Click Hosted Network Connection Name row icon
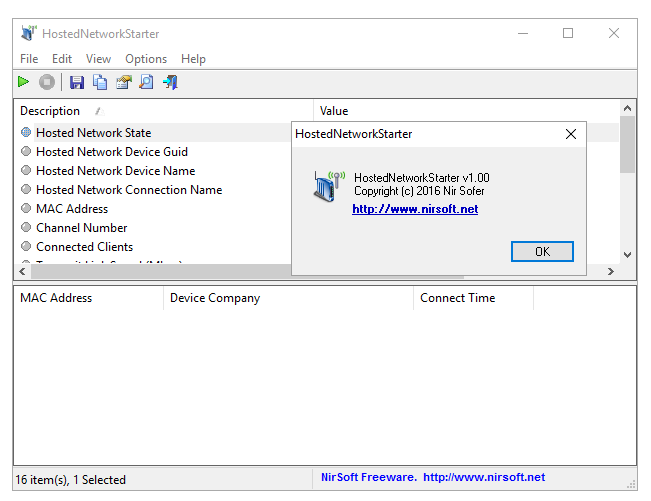The width and height of the screenshot is (651, 501). (x=26, y=189)
